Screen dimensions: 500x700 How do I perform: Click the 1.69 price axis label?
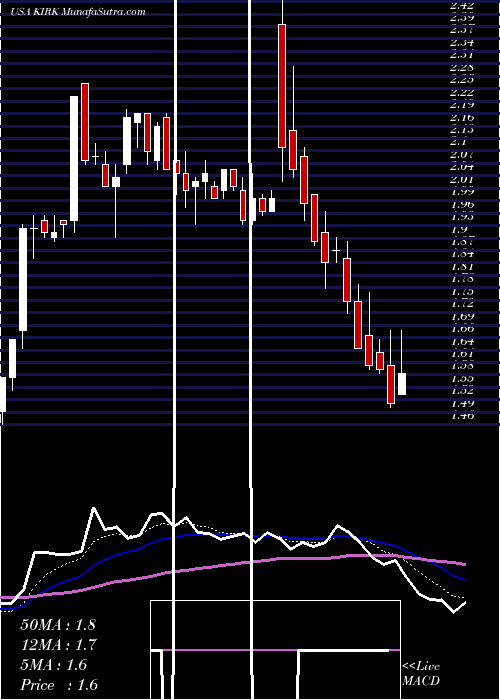coord(461,317)
